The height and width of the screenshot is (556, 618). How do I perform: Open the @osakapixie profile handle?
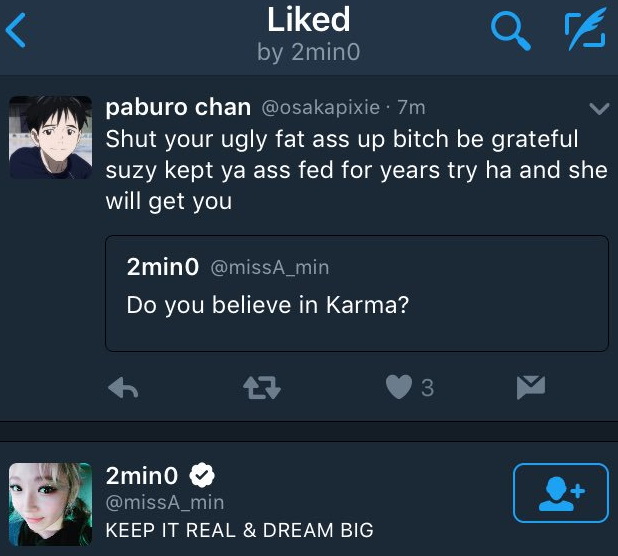click(x=322, y=108)
